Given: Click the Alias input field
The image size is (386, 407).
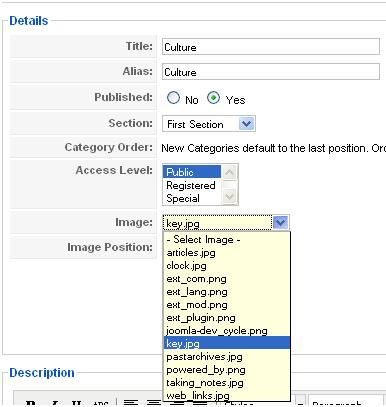Looking at the screenshot, I should coord(271,72).
